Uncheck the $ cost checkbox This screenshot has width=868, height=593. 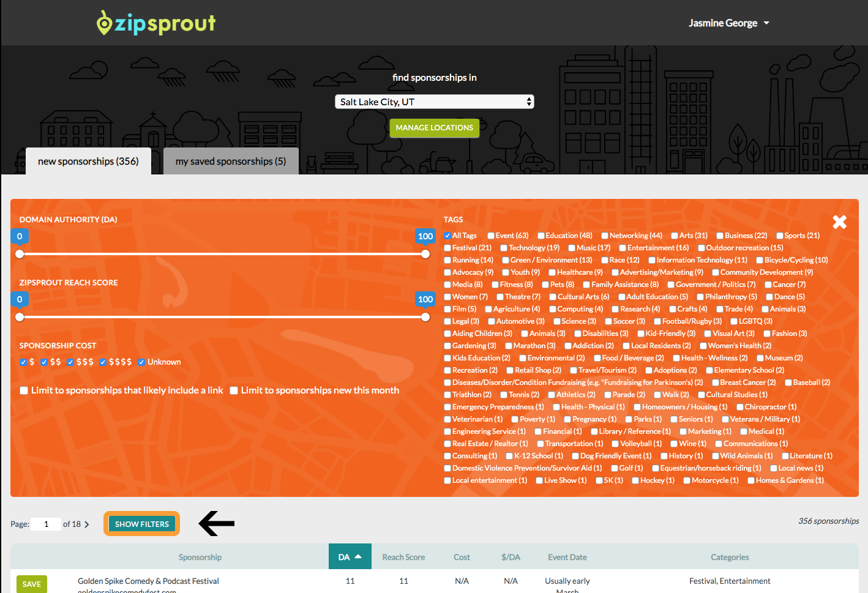[23, 362]
